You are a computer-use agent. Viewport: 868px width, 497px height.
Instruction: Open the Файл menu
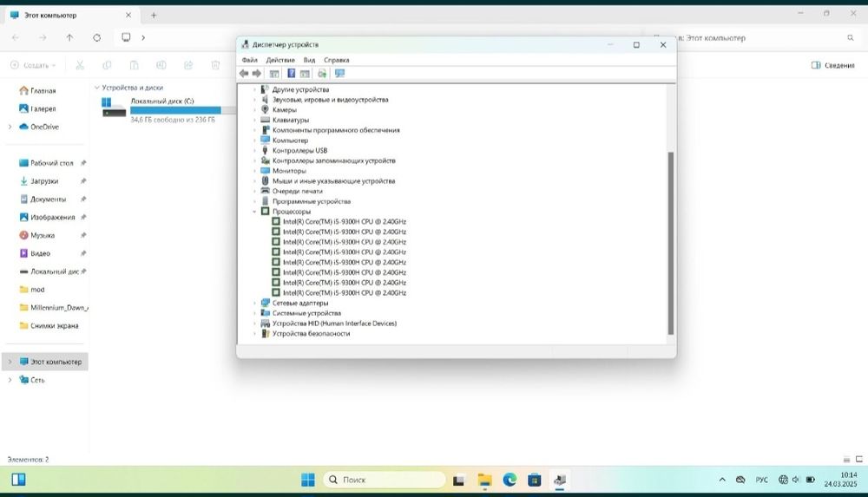[250, 60]
